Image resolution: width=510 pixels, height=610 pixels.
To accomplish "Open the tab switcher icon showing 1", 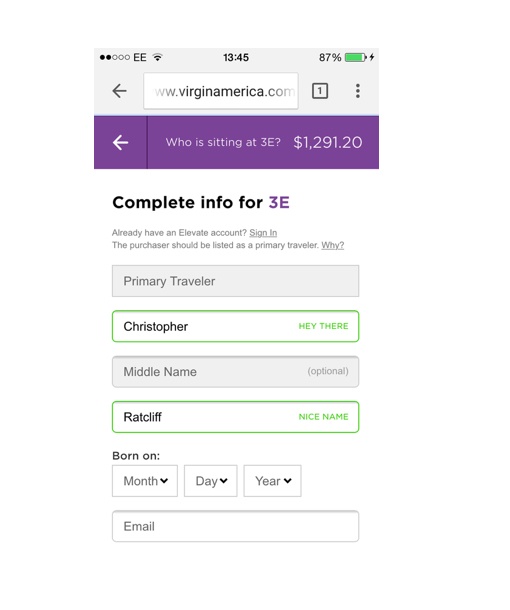I will pos(320,91).
